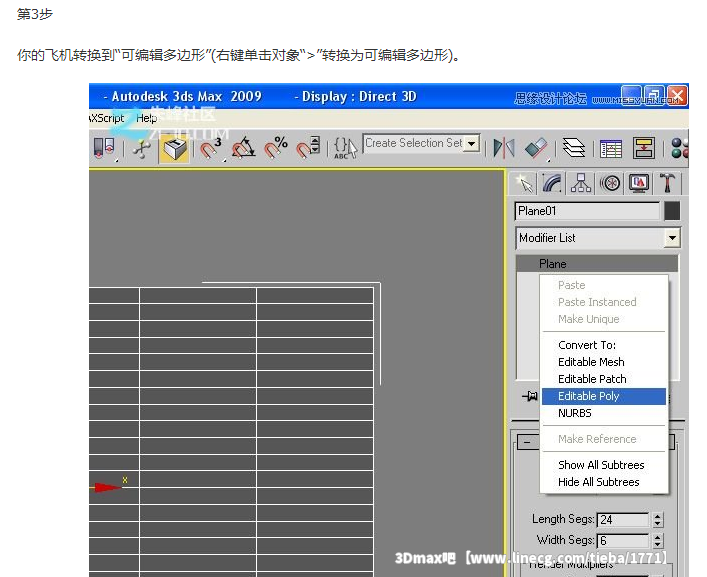The image size is (707, 577).
Task: Switch to the Modify command panel tab
Action: coord(552,183)
